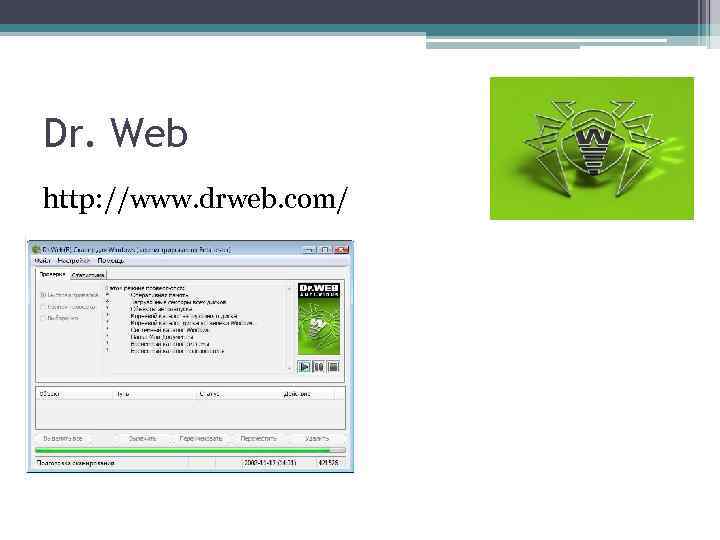
Task: Switch to the Проверка tab
Action: pyautogui.click(x=53, y=274)
